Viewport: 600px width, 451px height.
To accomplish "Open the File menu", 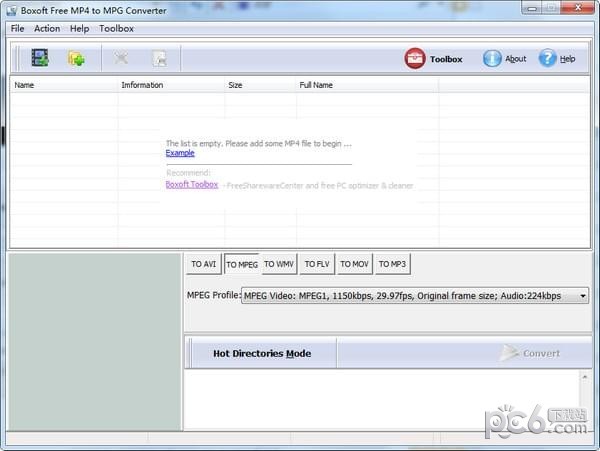I will tap(17, 29).
